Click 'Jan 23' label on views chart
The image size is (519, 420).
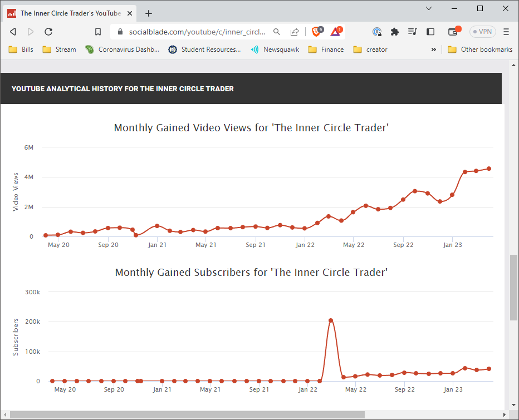453,245
